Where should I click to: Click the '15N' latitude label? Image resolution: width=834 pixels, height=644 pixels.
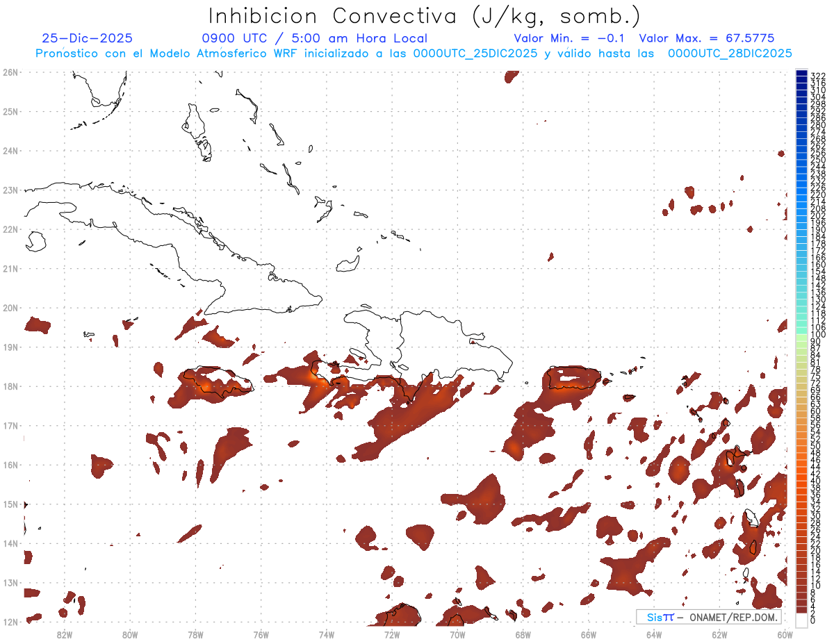pyautogui.click(x=10, y=504)
